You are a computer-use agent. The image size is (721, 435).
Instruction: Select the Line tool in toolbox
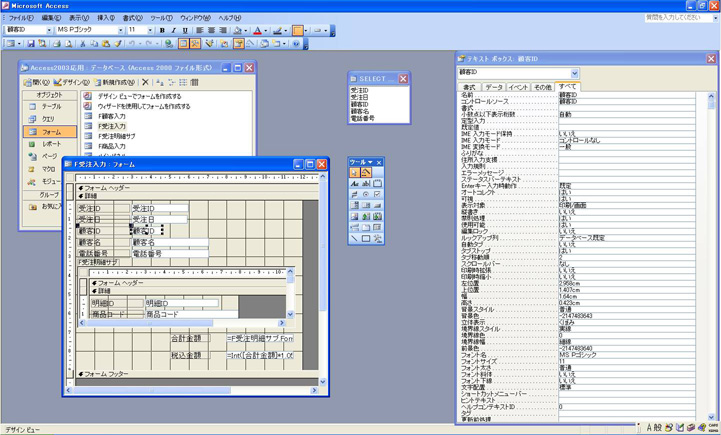click(x=355, y=239)
